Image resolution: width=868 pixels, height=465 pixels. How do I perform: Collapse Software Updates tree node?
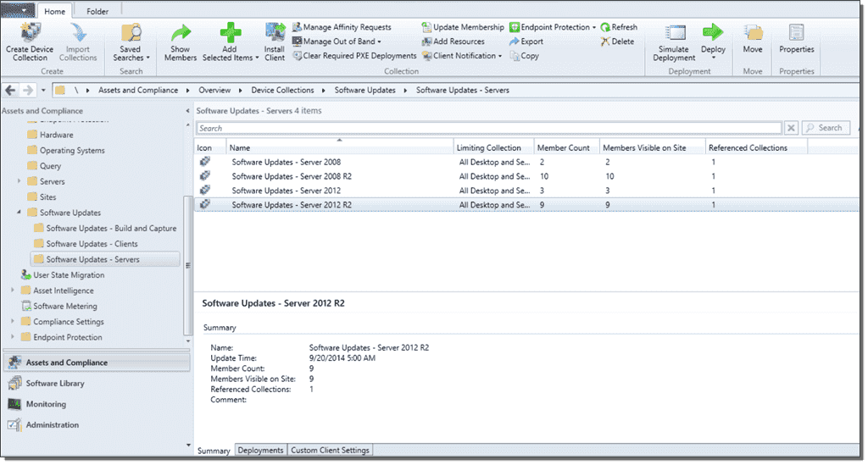(x=19, y=213)
